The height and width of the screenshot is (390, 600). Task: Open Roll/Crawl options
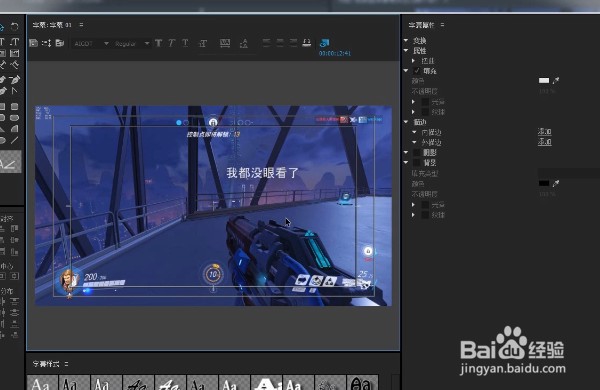(46, 43)
